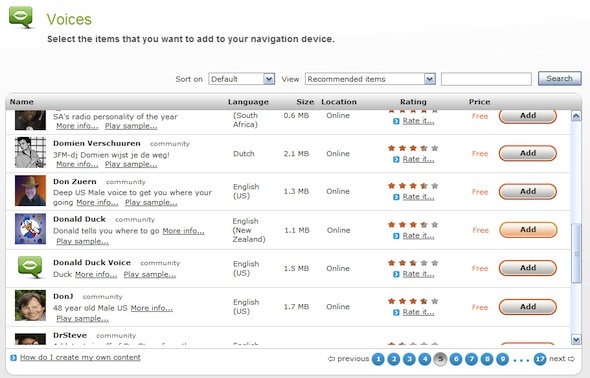Click the DrSteve voice name
The width and height of the screenshot is (590, 378).
click(70, 335)
